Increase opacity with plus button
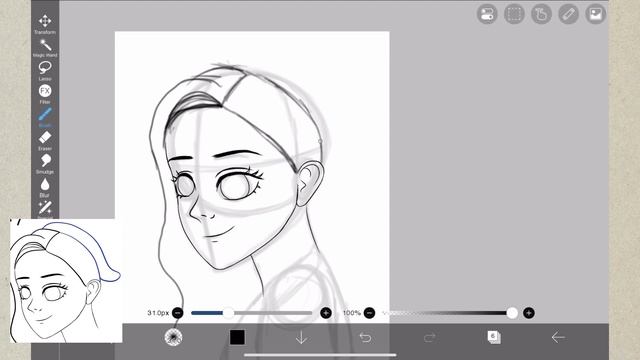 (x=529, y=313)
